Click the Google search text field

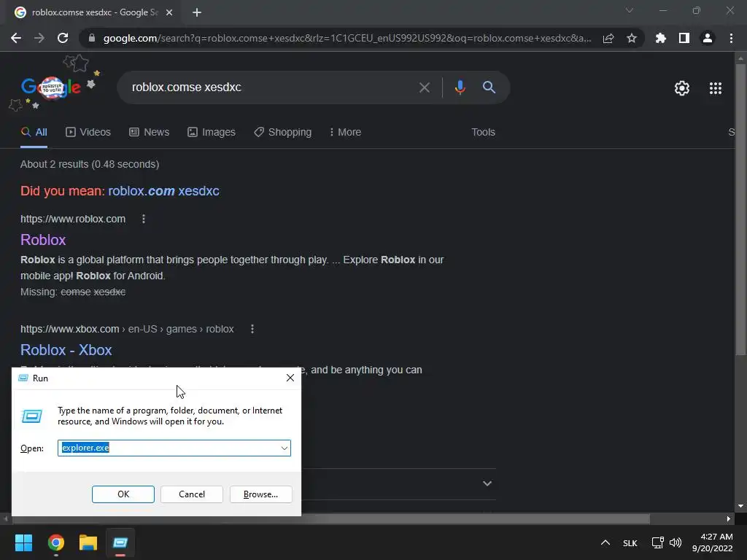[x=271, y=87]
